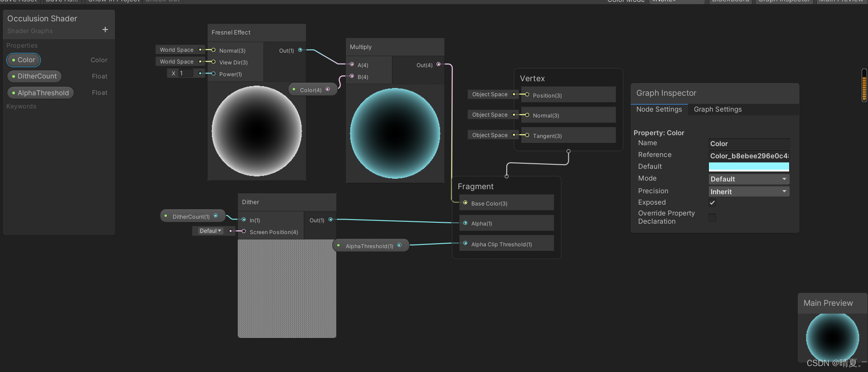The height and width of the screenshot is (372, 868).
Task: Click the Main Preview sphere
Action: [x=832, y=338]
